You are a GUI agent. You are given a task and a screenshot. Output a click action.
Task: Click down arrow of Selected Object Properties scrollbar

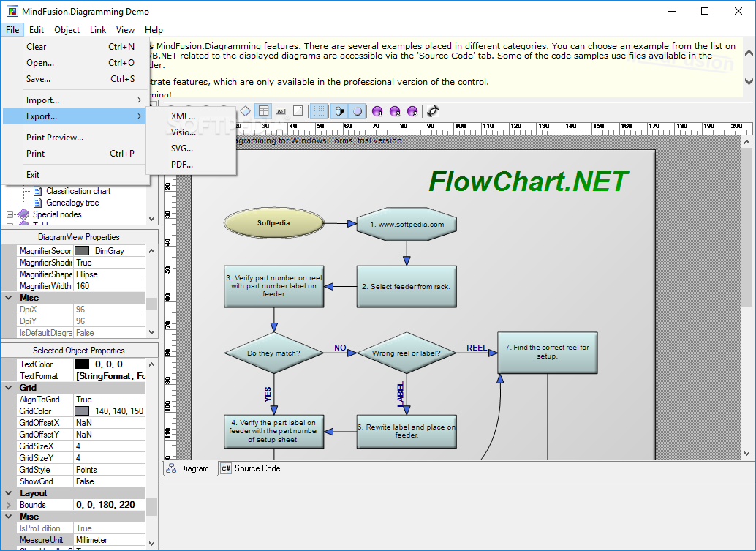151,543
